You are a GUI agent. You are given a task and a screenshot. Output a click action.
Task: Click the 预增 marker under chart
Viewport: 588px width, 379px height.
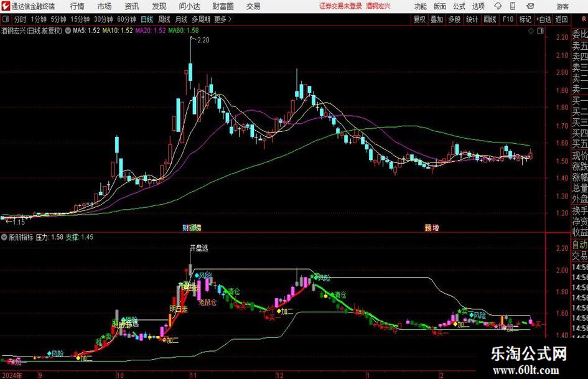[432, 227]
